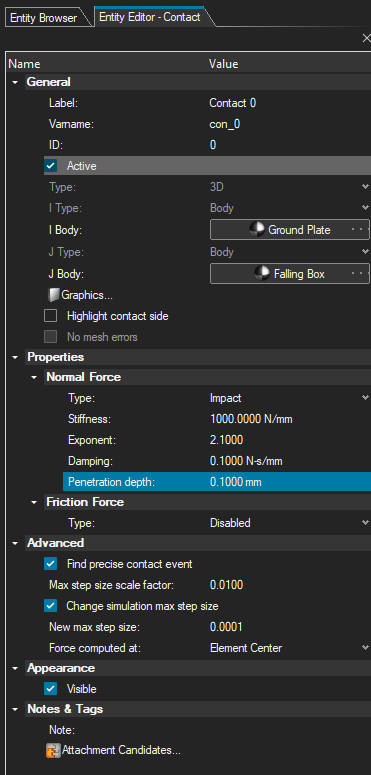Edit Max step size scale factor 0.0100
This screenshot has width=371, height=775.
226,586
